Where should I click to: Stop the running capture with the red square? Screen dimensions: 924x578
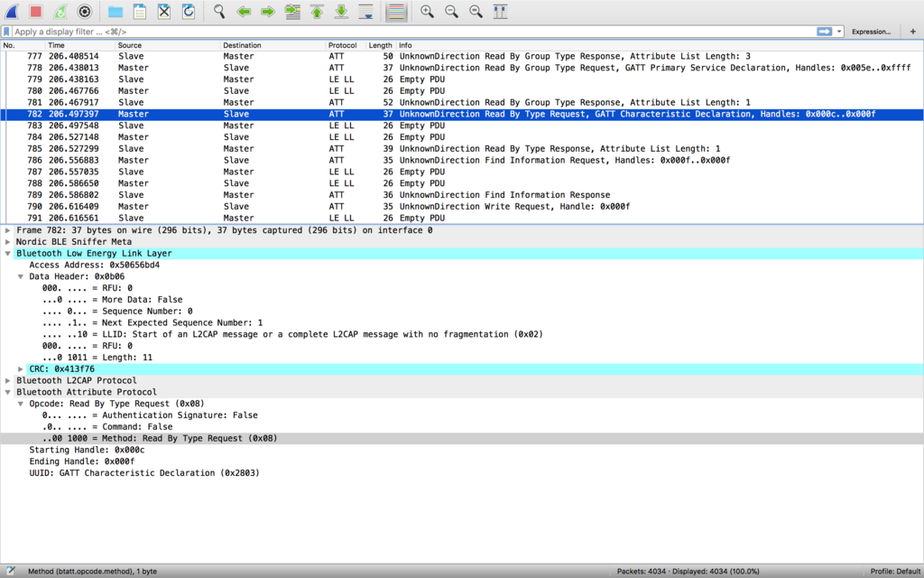click(36, 11)
